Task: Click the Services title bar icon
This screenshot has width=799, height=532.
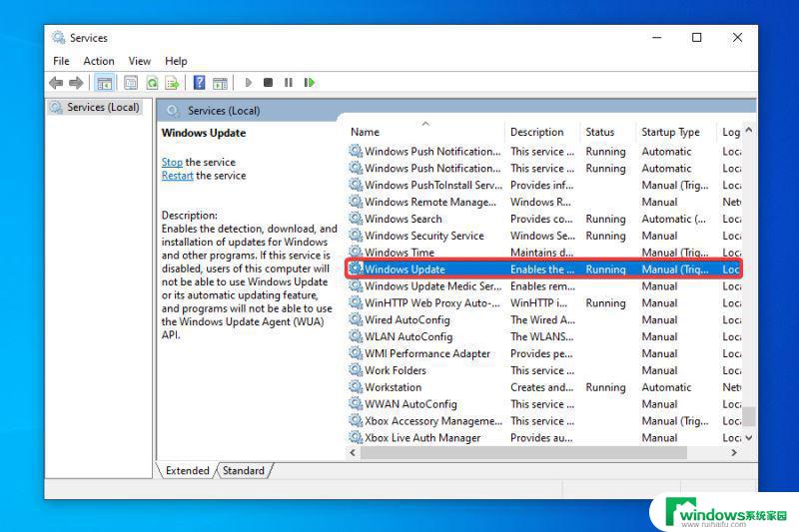Action: point(59,38)
